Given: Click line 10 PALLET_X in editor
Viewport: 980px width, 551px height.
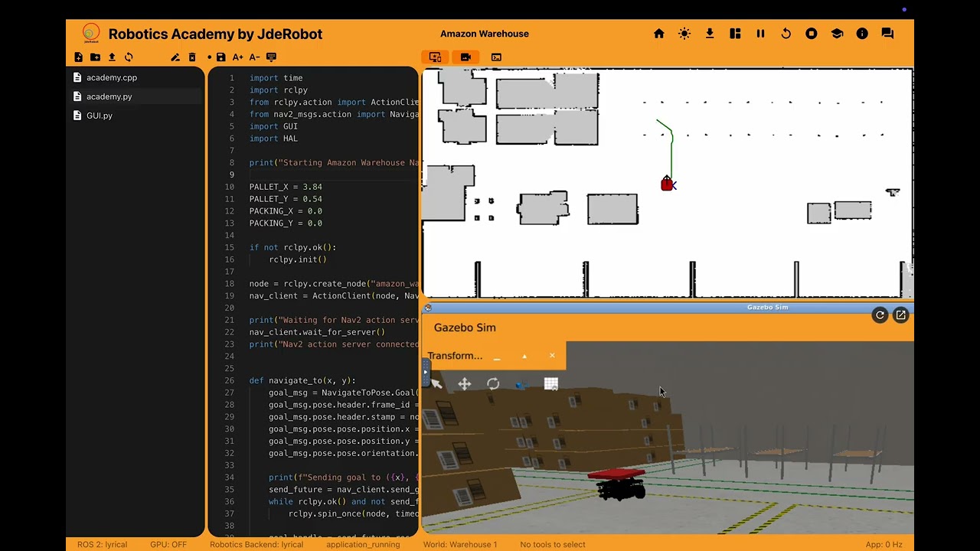Looking at the screenshot, I should coord(286,187).
